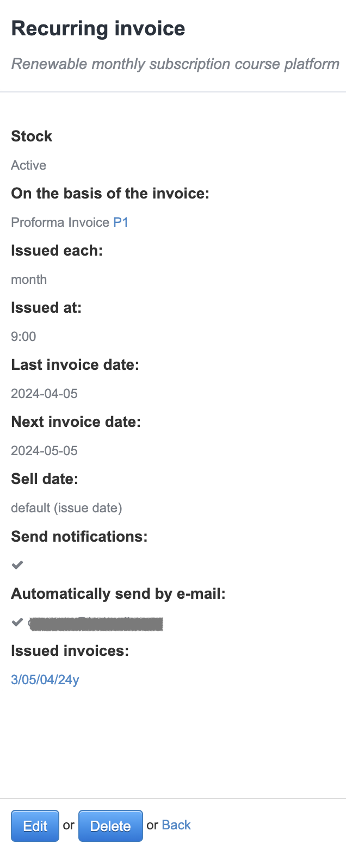Click the checkmark beside the redacted e-mail
The width and height of the screenshot is (346, 868).
pyautogui.click(x=17, y=622)
